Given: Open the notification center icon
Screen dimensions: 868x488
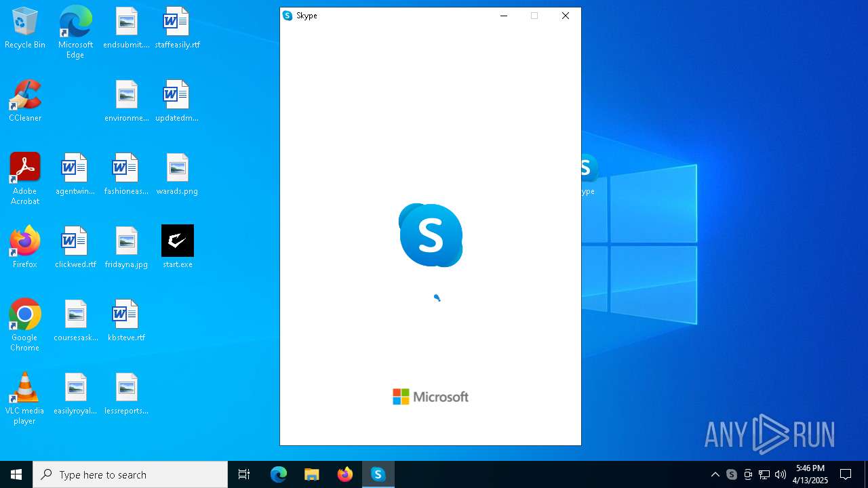Looking at the screenshot, I should 846,474.
